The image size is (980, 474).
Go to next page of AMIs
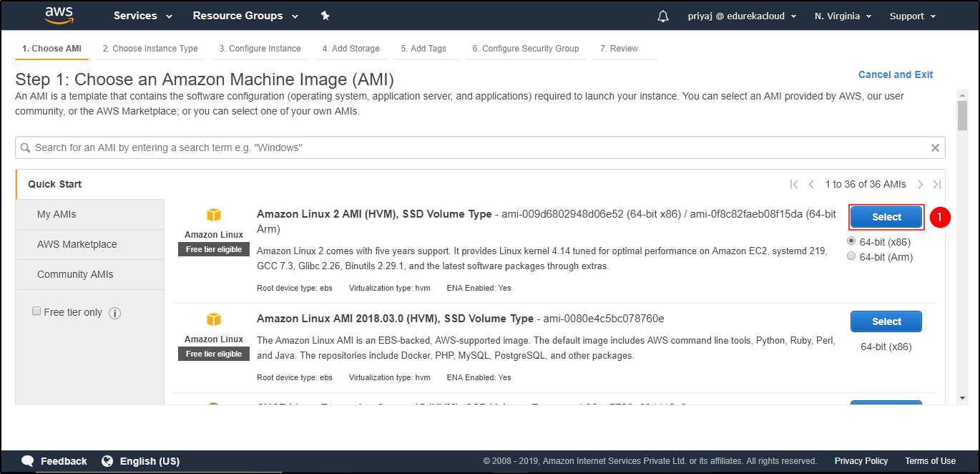921,184
